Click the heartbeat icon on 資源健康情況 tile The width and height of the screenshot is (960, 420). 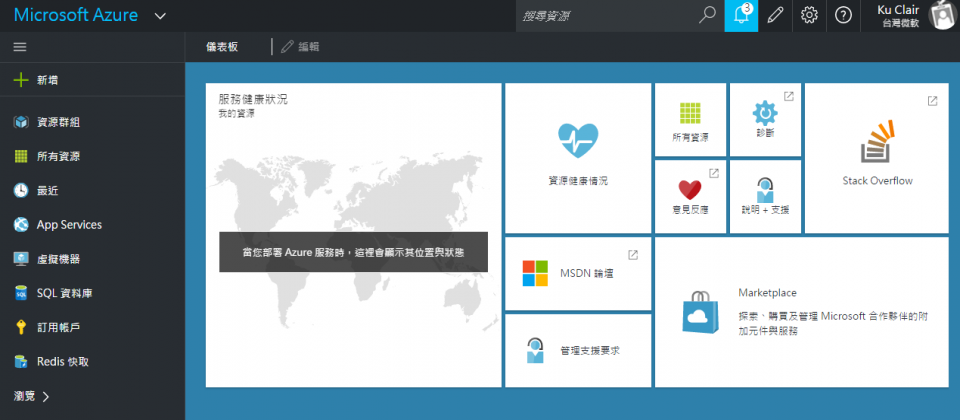coord(578,141)
